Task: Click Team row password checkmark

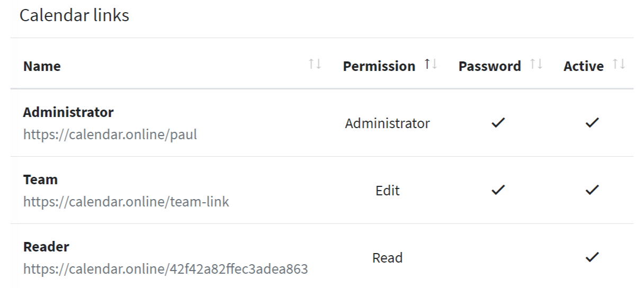Action: (x=497, y=191)
